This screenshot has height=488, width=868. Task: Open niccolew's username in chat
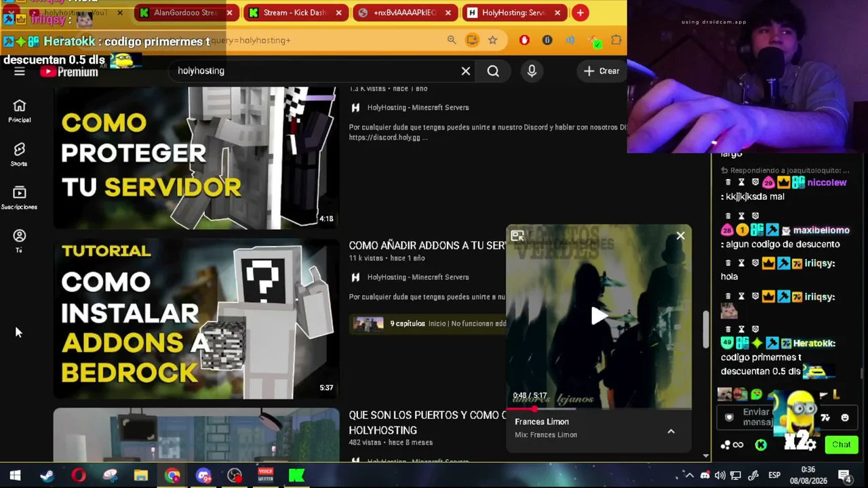(x=827, y=183)
